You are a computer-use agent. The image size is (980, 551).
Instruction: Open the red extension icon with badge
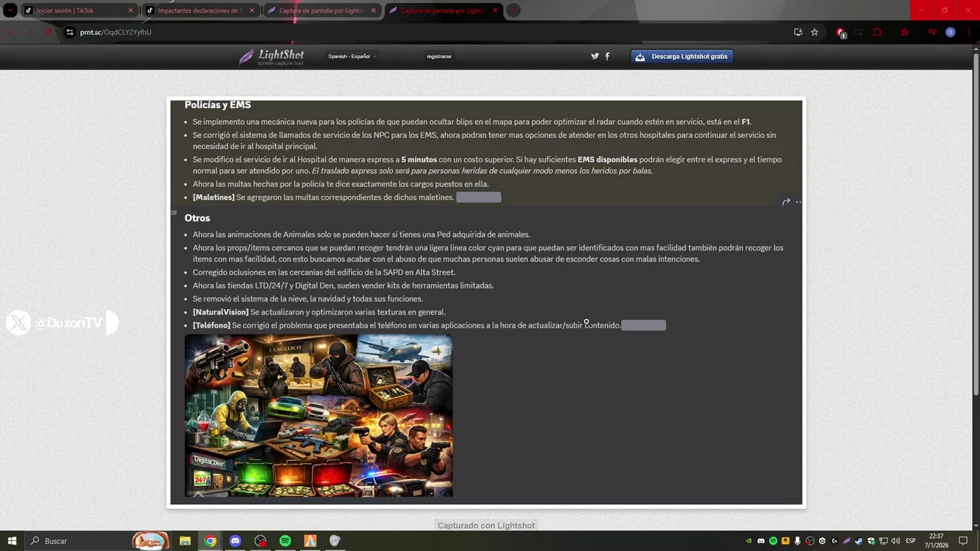(x=841, y=32)
